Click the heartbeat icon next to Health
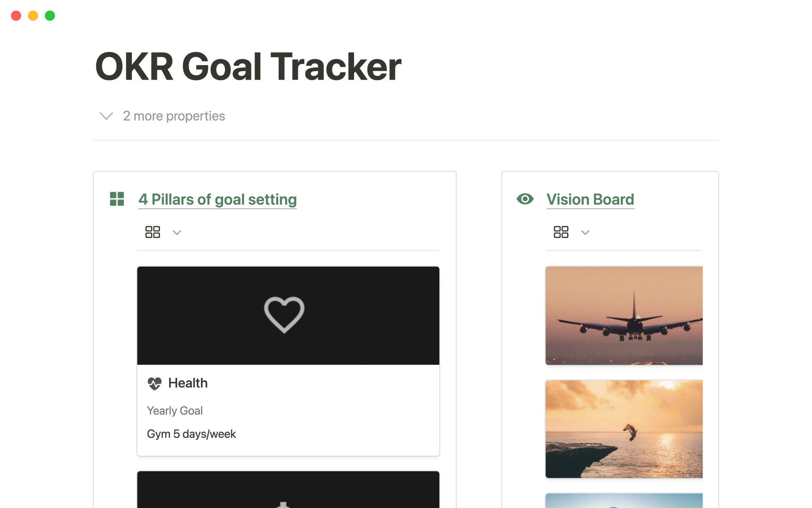Image resolution: width=812 pixels, height=508 pixels. [154, 384]
